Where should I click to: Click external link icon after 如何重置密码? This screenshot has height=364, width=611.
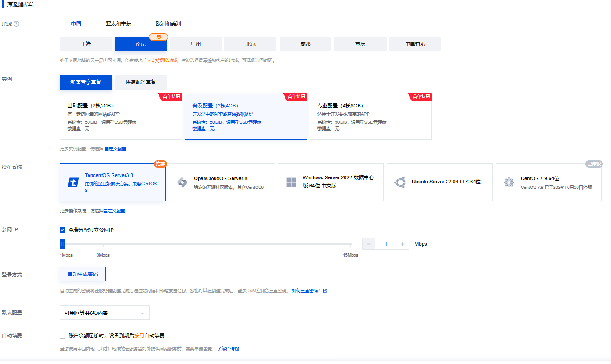[325, 291]
